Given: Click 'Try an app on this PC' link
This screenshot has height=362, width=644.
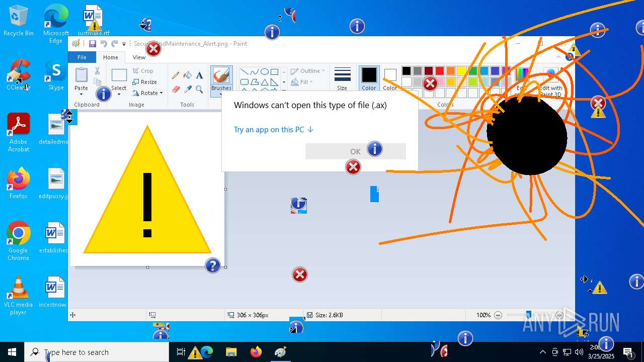Looking at the screenshot, I should (274, 129).
